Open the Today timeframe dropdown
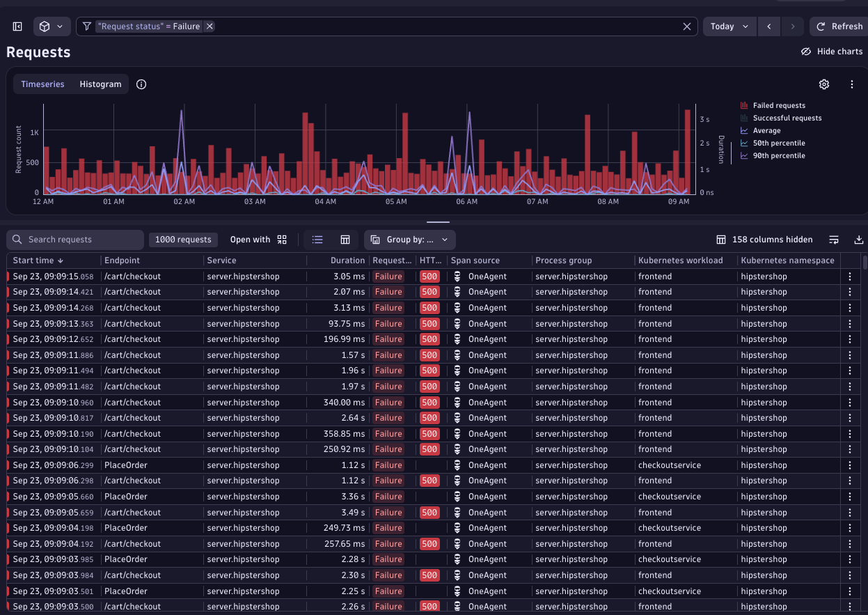This screenshot has width=868, height=615. point(729,26)
